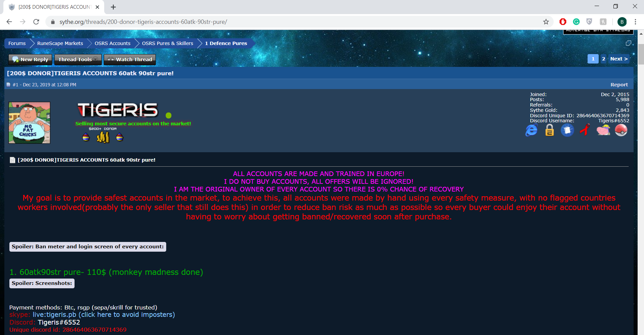Click the Pokeball badge icon
This screenshot has width=644, height=335.
[x=621, y=130]
